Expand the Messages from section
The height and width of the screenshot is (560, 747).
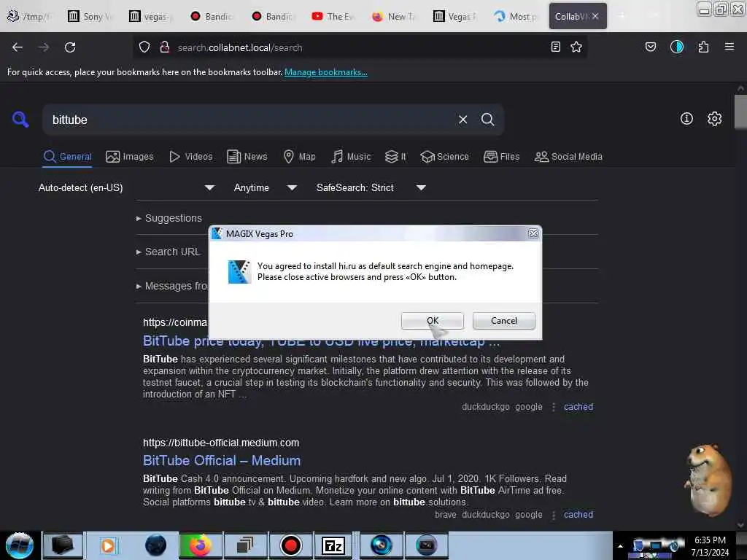(172, 286)
